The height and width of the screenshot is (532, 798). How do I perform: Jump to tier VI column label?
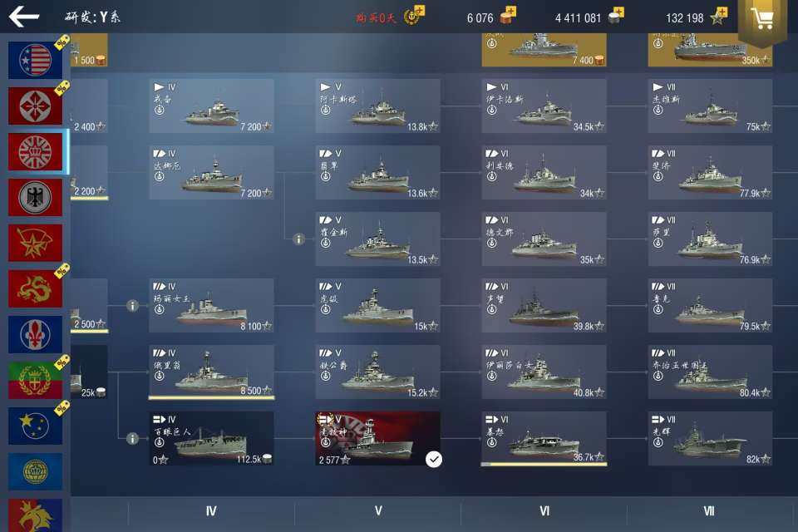544,511
